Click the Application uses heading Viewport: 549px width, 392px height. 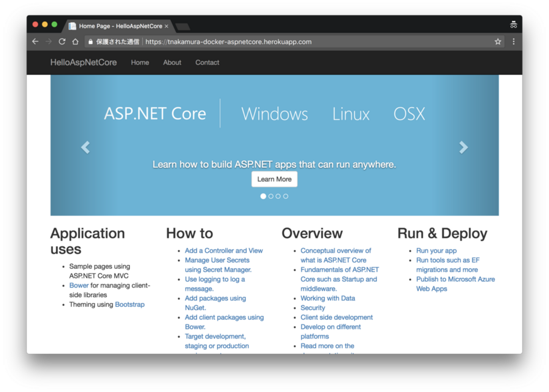[x=87, y=241]
